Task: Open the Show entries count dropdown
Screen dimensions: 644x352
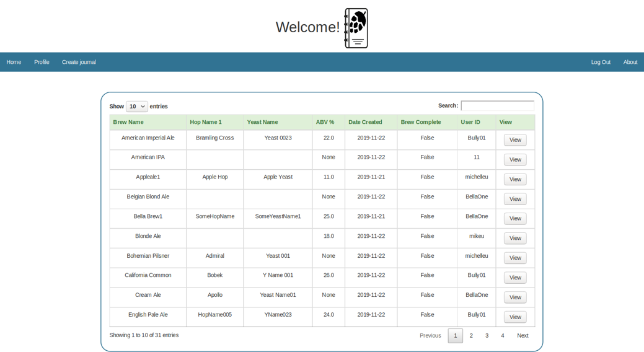Action: [x=136, y=107]
